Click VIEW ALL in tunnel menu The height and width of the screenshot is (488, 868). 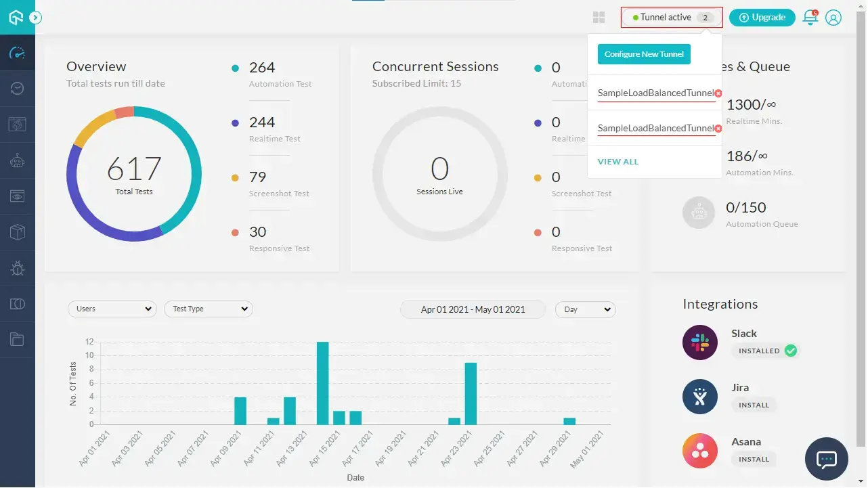coord(617,162)
